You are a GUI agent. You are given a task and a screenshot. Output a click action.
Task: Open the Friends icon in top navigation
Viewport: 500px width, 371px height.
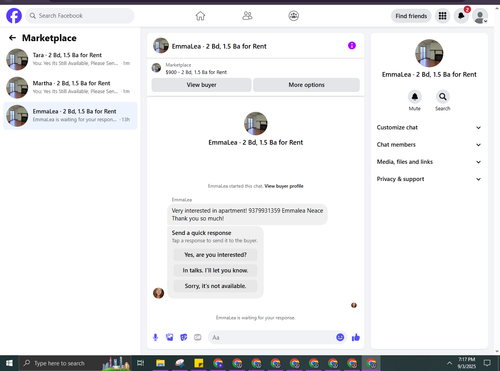click(247, 16)
